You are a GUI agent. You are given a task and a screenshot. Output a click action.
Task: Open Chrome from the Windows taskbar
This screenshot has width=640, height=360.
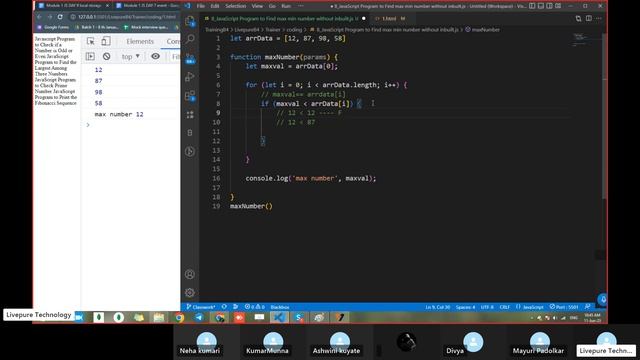[x=179, y=317]
